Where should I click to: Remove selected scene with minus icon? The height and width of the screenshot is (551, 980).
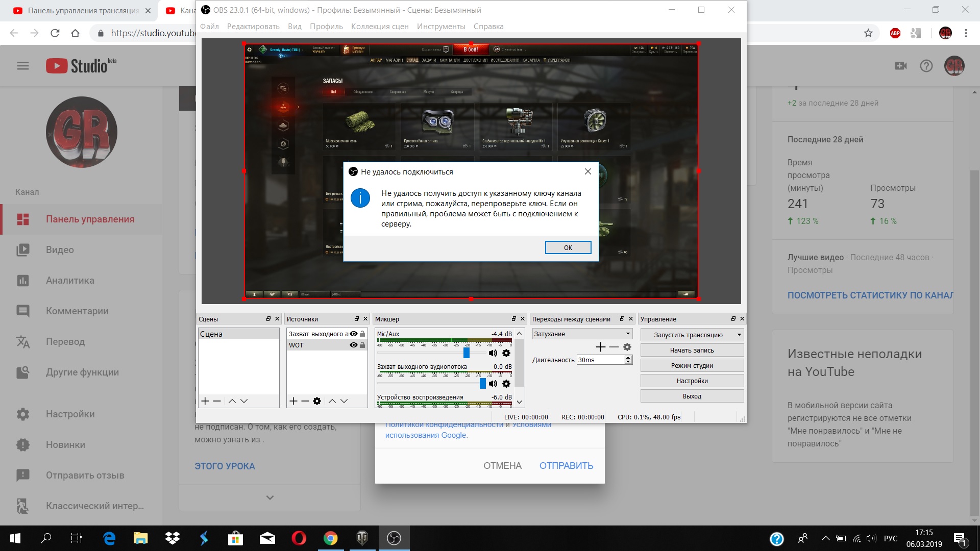(x=217, y=401)
